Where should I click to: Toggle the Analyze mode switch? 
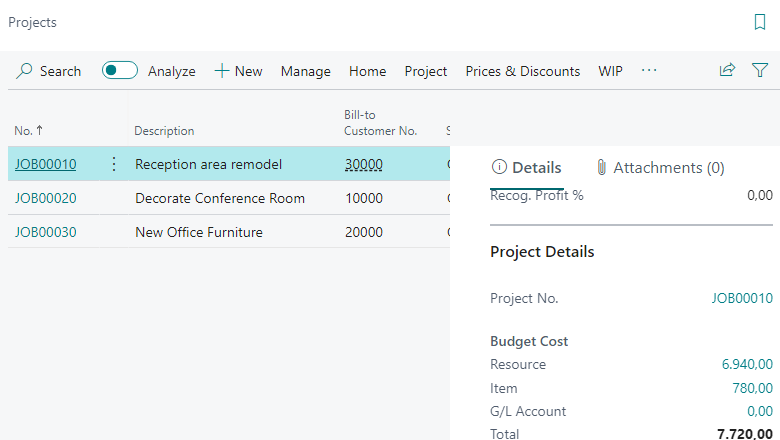(119, 71)
